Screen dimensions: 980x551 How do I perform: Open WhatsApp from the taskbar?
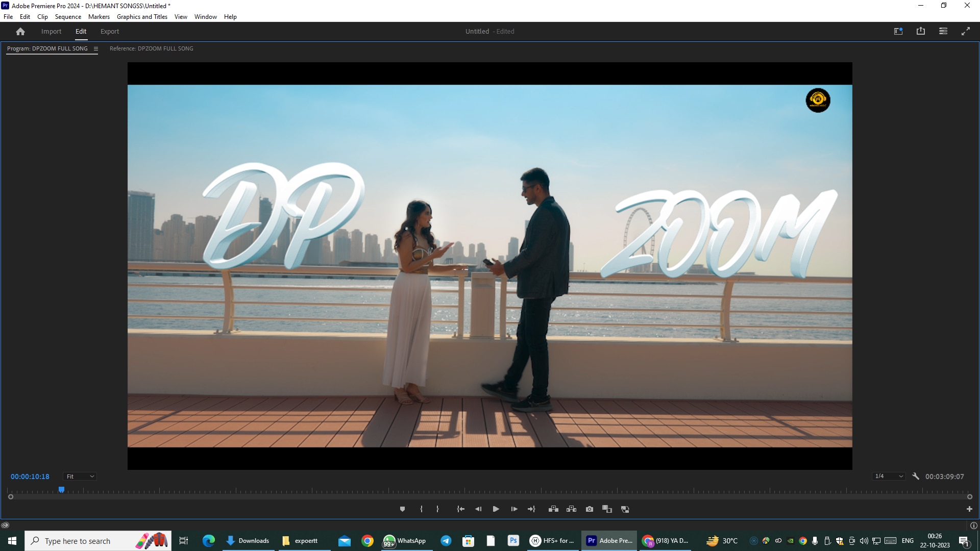point(405,541)
